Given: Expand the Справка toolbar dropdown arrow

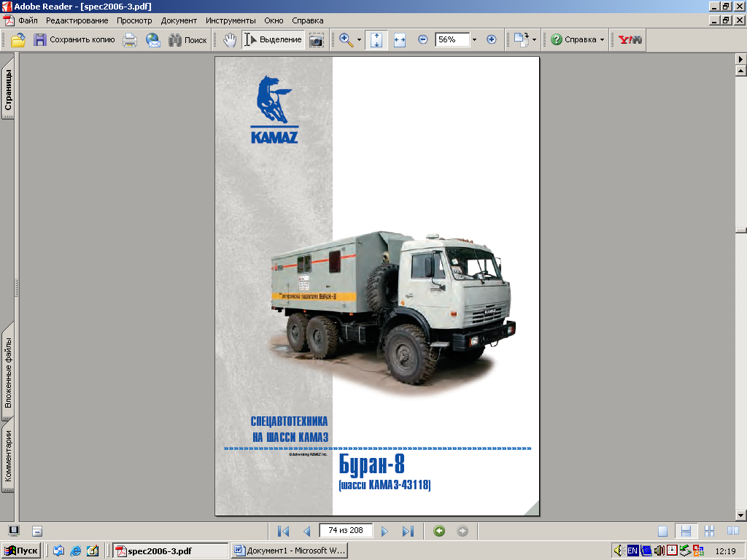Looking at the screenshot, I should click(x=602, y=40).
